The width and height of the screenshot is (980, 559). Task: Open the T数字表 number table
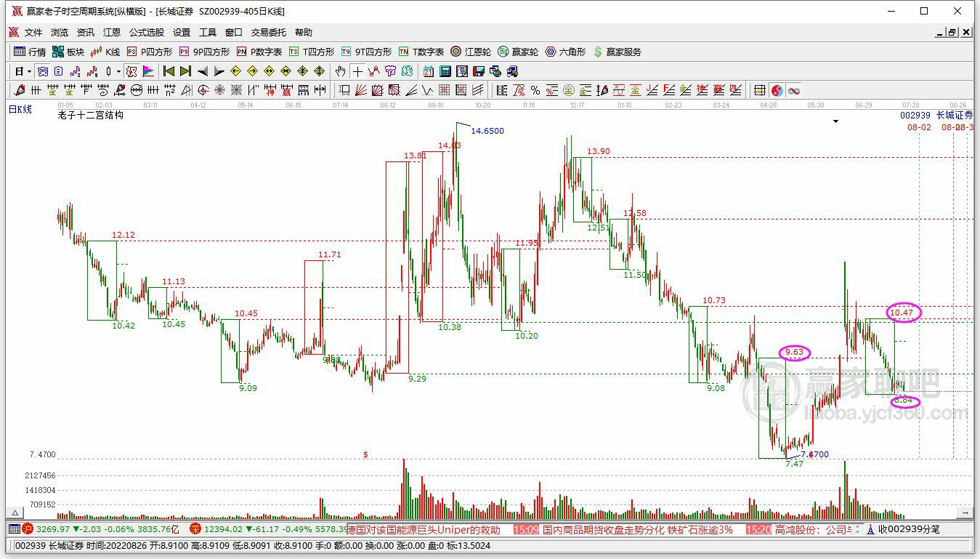(x=421, y=52)
